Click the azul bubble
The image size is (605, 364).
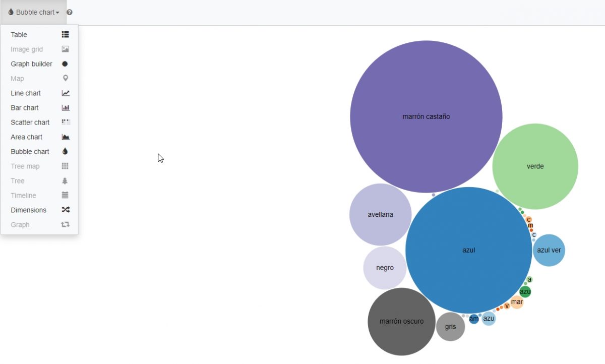[x=468, y=250]
